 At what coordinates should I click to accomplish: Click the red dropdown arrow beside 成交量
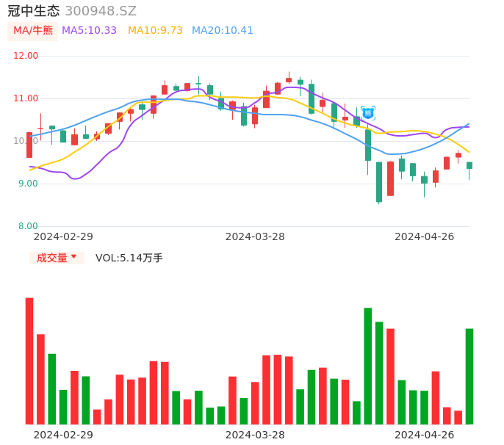[74, 258]
